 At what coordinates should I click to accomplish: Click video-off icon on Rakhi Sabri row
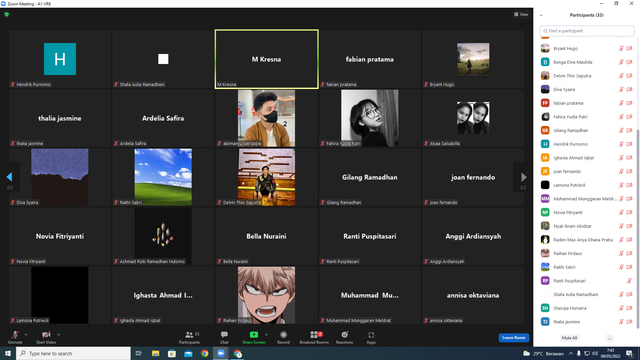pos(629,267)
